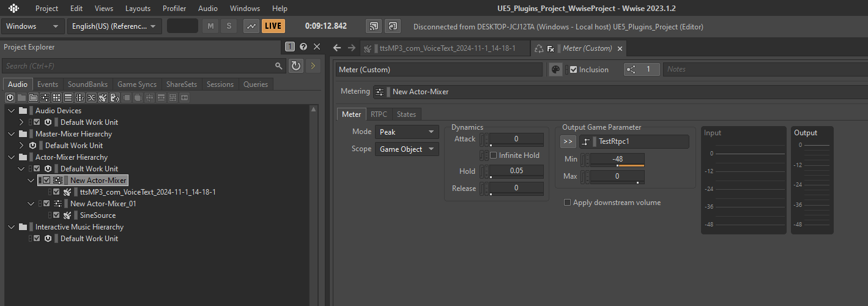Click the New Sequence Container toolbar icon
The image size is (868, 306).
pyautogui.click(x=68, y=97)
